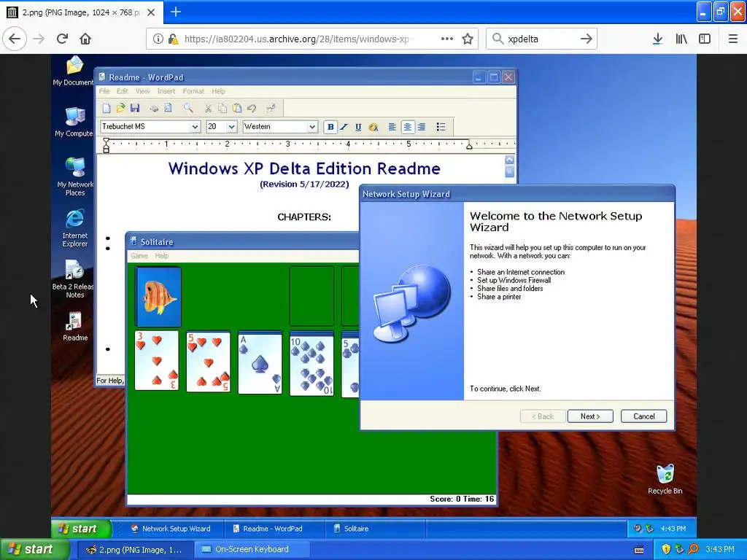Open WordPad Insert menu
The image size is (747, 560).
[166, 91]
